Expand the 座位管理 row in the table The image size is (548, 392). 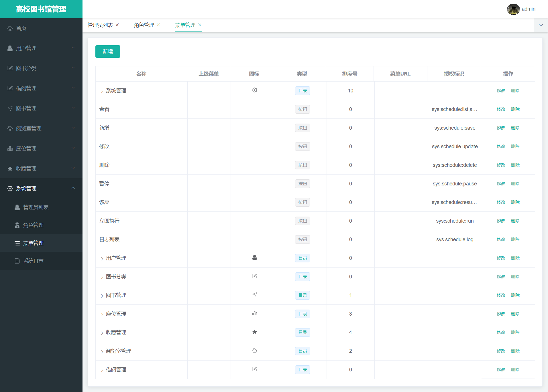click(102, 314)
